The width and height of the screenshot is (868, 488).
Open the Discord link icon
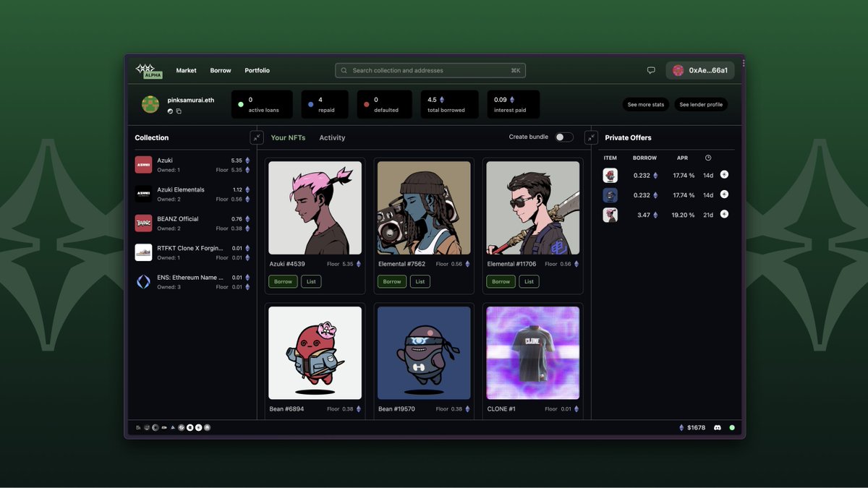point(718,428)
